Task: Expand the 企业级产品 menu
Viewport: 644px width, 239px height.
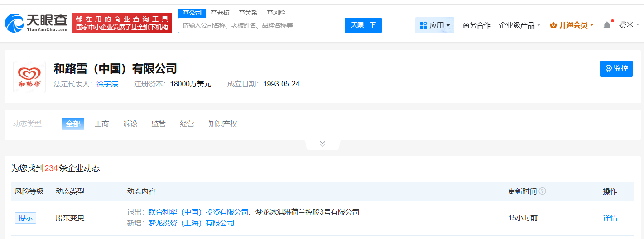Action: (x=520, y=25)
